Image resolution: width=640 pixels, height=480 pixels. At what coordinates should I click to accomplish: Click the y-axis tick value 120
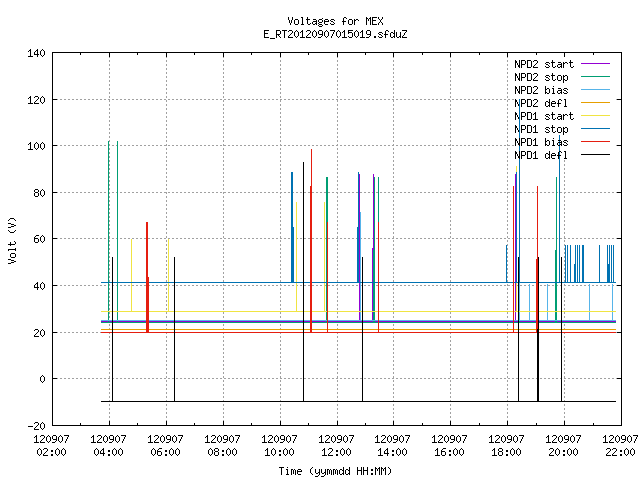[x=36, y=100]
